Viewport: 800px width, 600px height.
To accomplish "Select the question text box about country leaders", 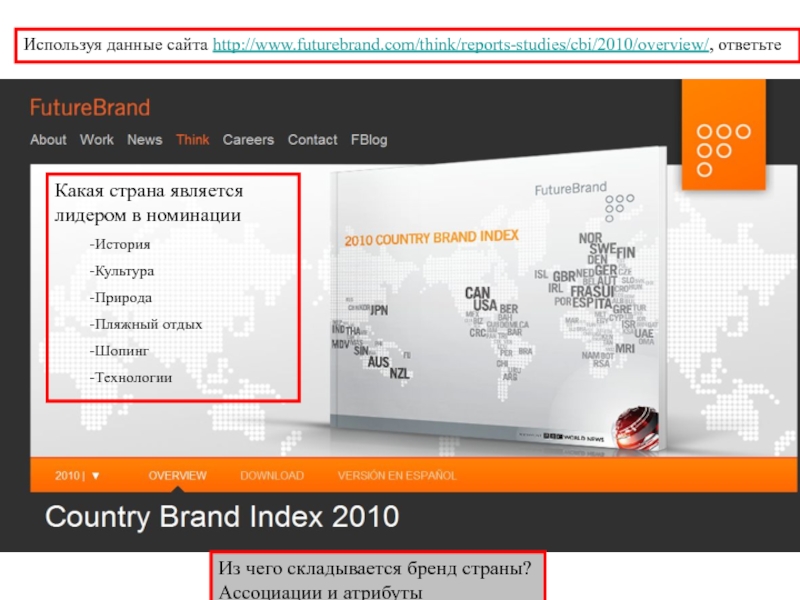I will pyautogui.click(x=173, y=288).
